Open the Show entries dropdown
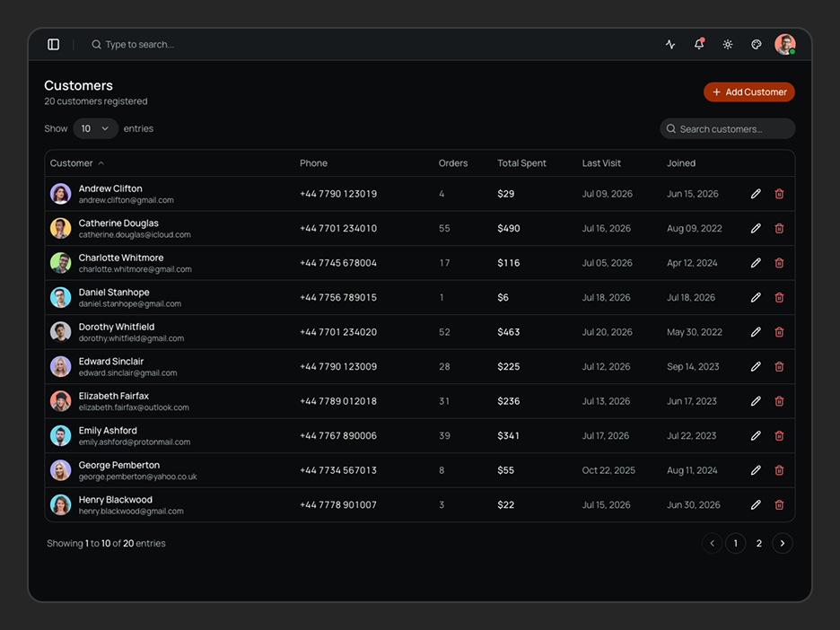840x630 pixels. pyautogui.click(x=95, y=128)
